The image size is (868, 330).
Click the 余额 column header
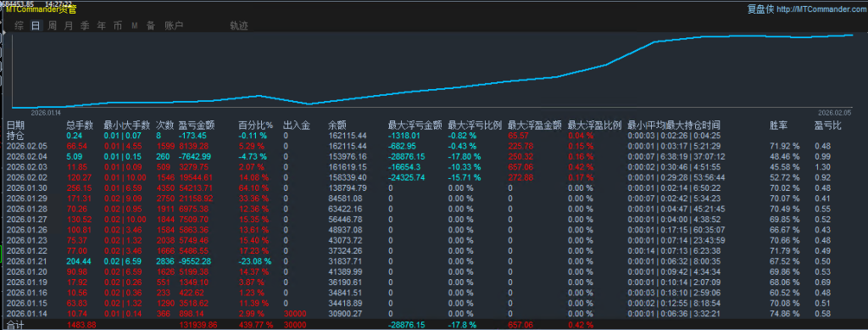(x=337, y=126)
